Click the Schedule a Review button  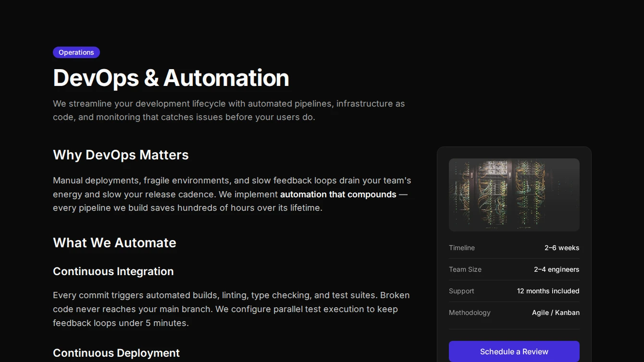click(514, 351)
